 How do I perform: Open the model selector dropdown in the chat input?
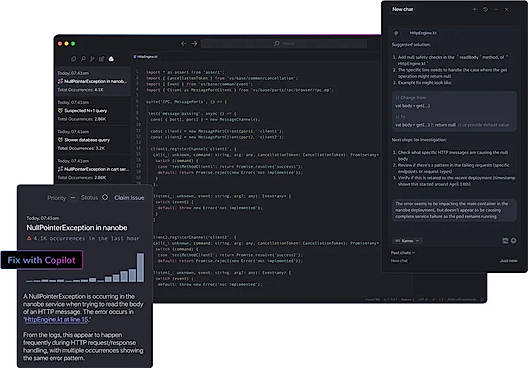(x=407, y=241)
